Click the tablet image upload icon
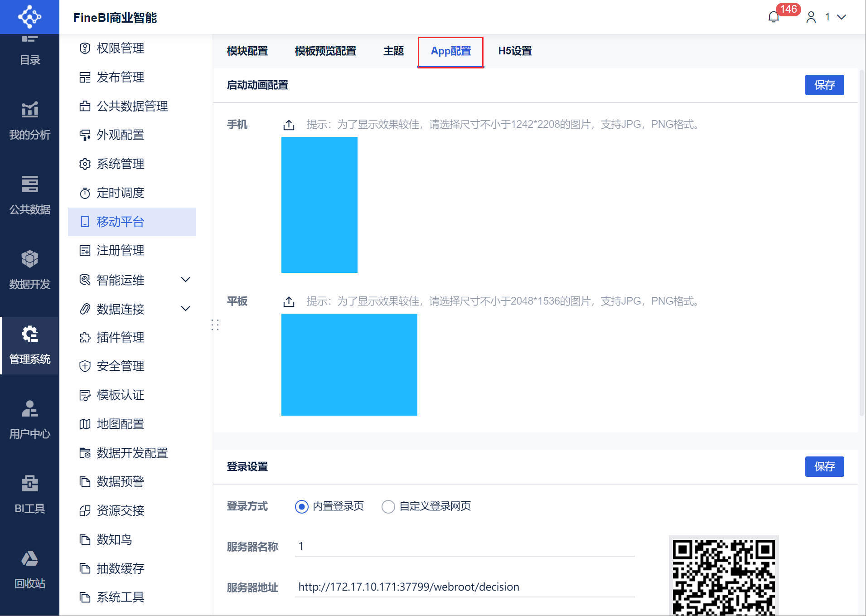The height and width of the screenshot is (616, 866). (x=289, y=301)
